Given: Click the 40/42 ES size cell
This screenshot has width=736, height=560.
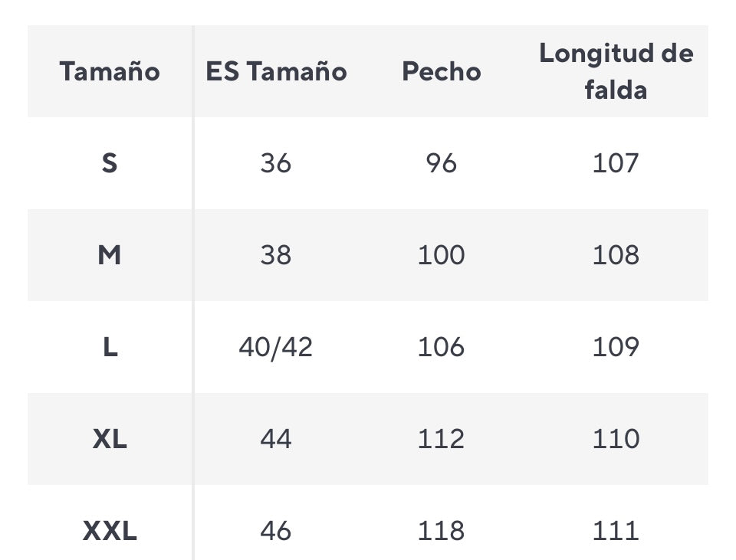Looking at the screenshot, I should click(x=276, y=347).
